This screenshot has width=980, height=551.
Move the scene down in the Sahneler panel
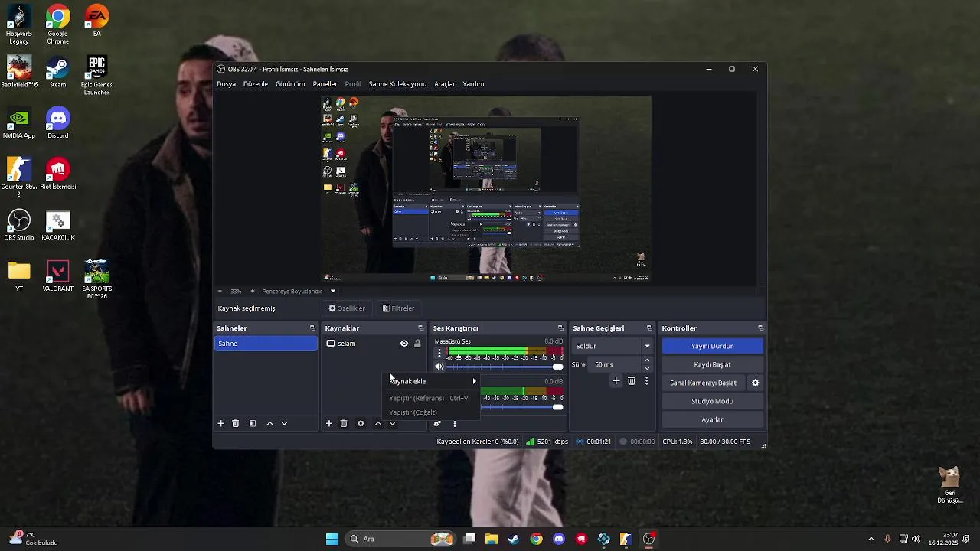(284, 423)
